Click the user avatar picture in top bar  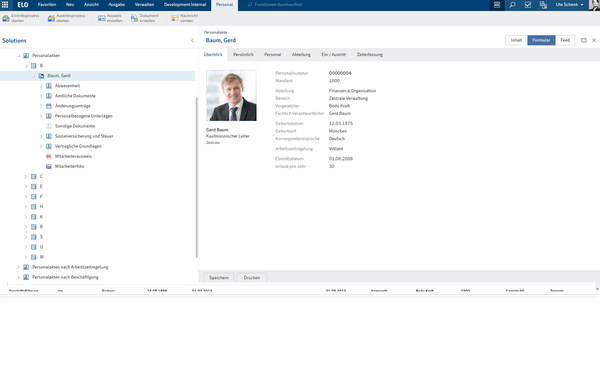(594, 5)
